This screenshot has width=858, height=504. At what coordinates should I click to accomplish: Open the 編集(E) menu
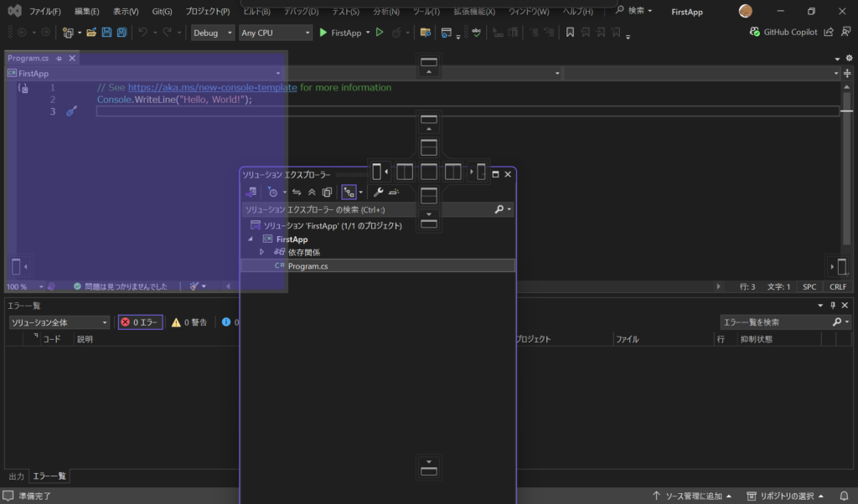click(x=87, y=11)
